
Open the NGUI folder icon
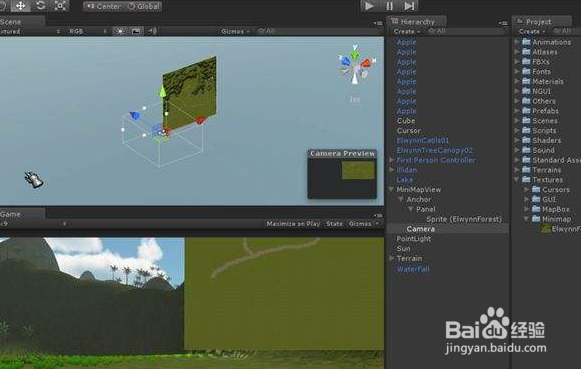pyautogui.click(x=526, y=91)
